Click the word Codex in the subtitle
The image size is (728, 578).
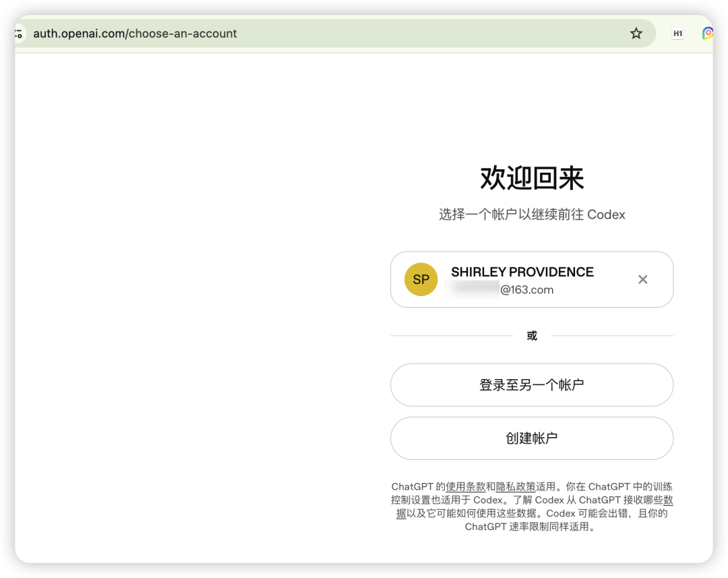click(x=607, y=214)
